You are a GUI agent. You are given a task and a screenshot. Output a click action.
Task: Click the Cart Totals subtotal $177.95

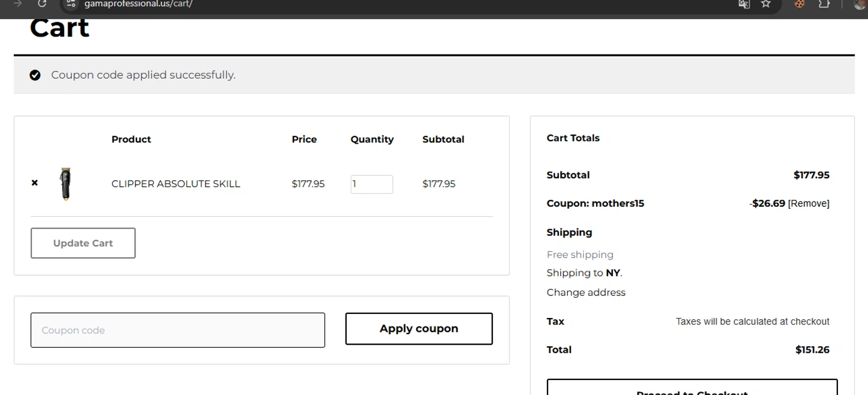pos(811,175)
